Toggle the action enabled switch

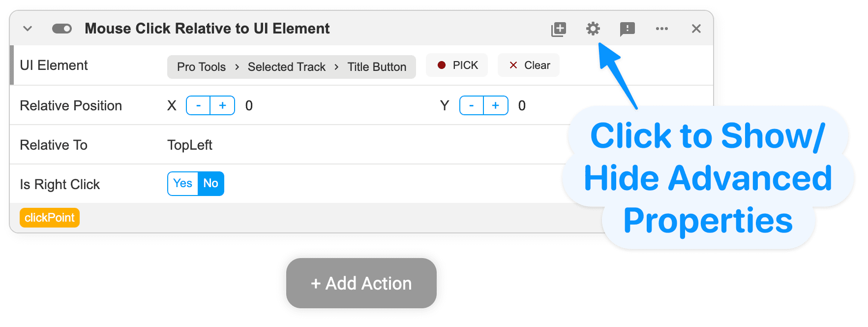(x=62, y=29)
